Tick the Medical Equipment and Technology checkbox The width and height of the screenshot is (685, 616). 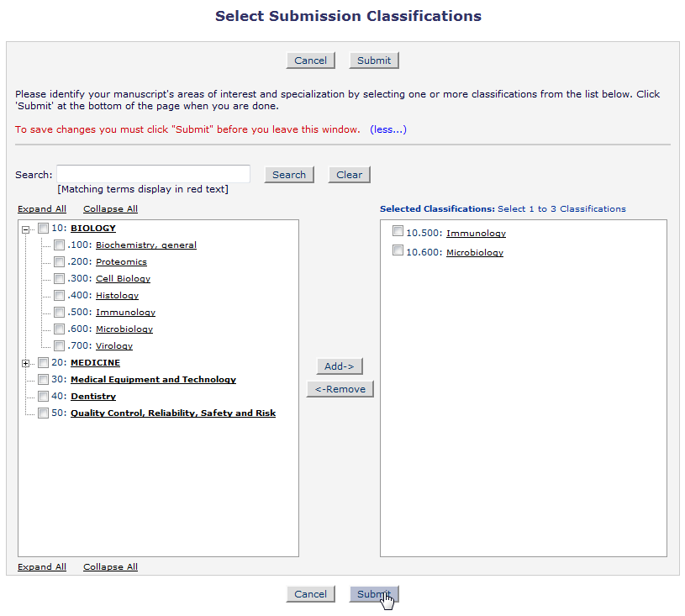pyautogui.click(x=43, y=379)
